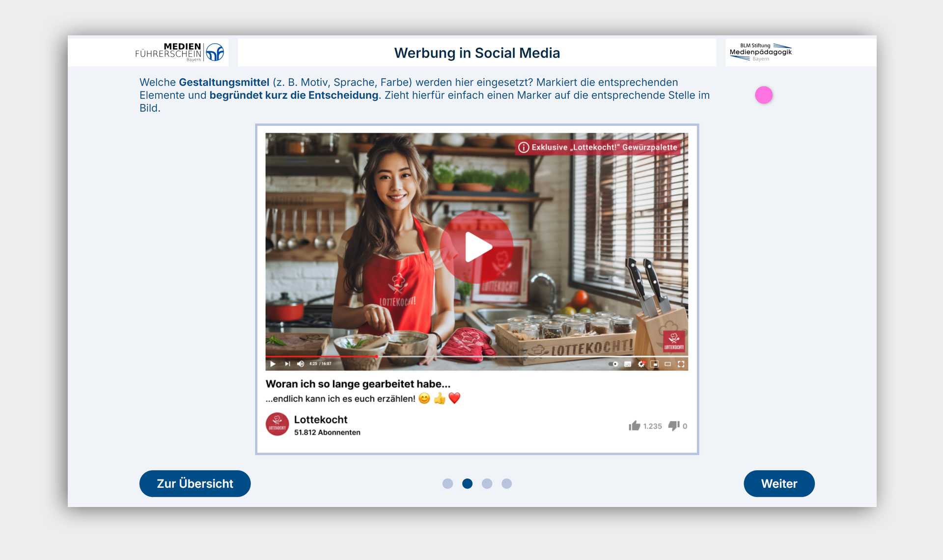Click the skip-to-next-video icon
This screenshot has width=943, height=560.
pyautogui.click(x=287, y=364)
